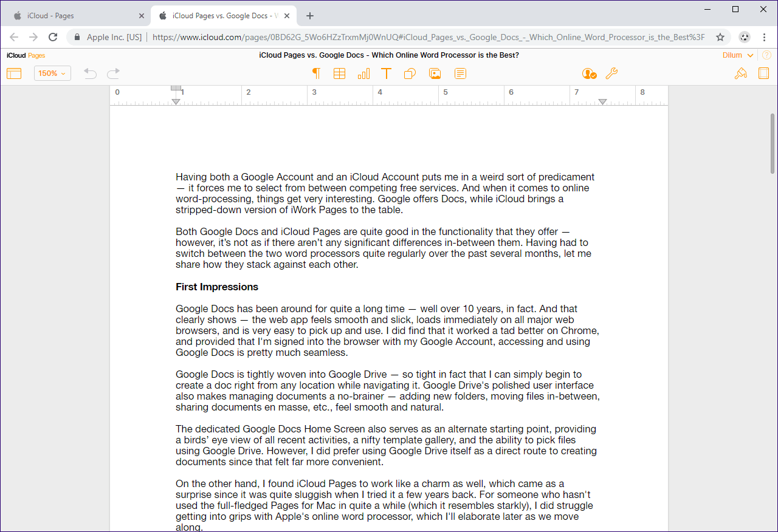Reload the current page

click(53, 37)
